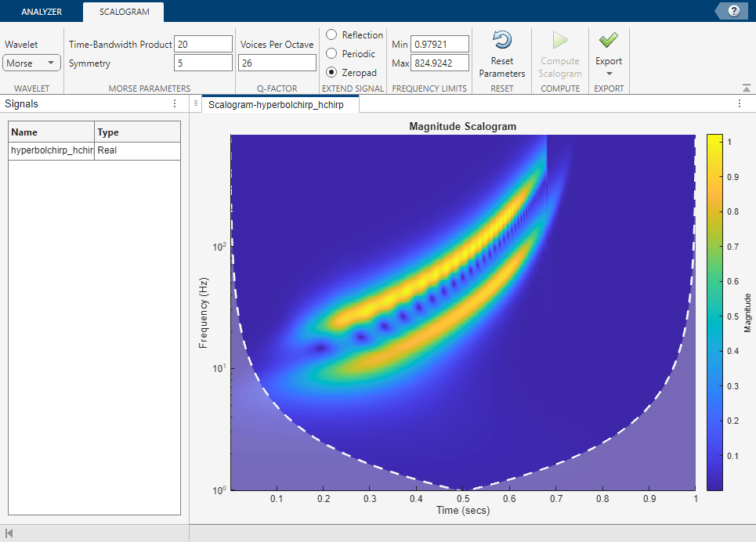Switch to the ANALYZER tab
756x542 pixels.
pos(42,12)
